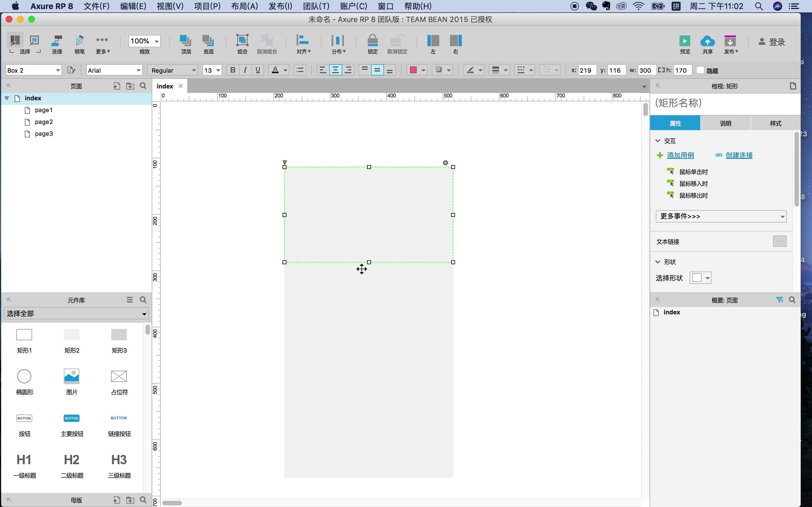Open the 布局(A) menu

click(x=244, y=6)
